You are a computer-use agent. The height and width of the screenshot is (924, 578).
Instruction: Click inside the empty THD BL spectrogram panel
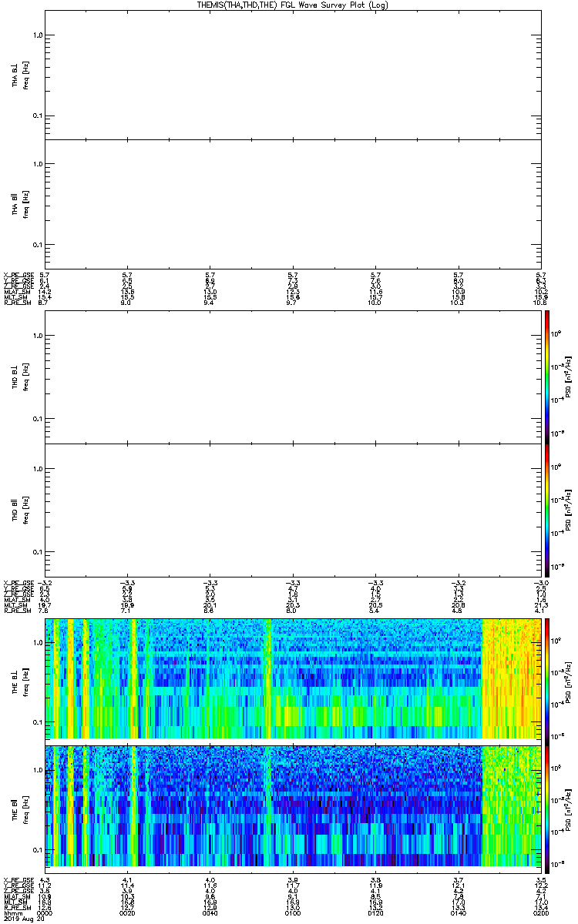294,377
